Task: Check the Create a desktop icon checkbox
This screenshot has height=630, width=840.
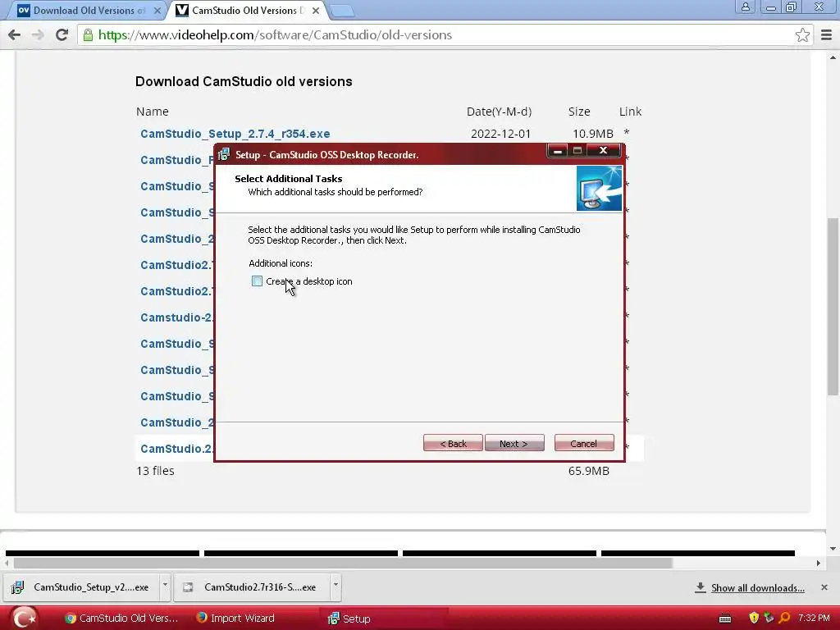Action: [257, 281]
